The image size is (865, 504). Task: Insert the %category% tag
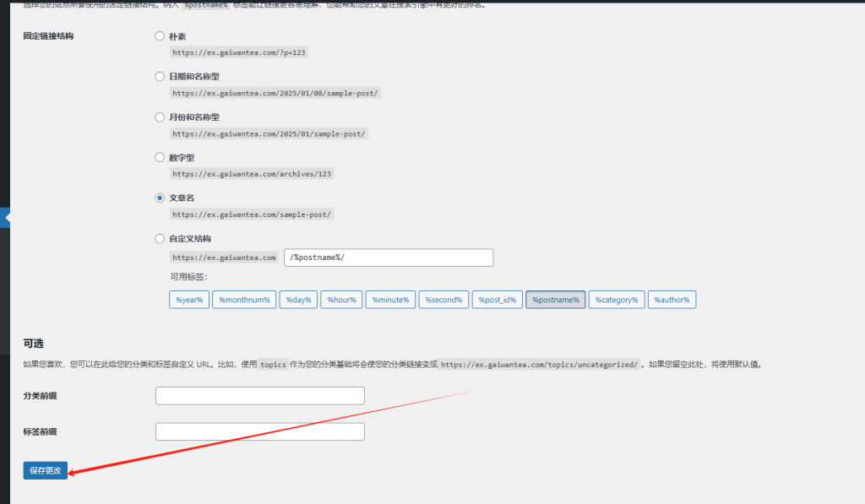tap(616, 300)
